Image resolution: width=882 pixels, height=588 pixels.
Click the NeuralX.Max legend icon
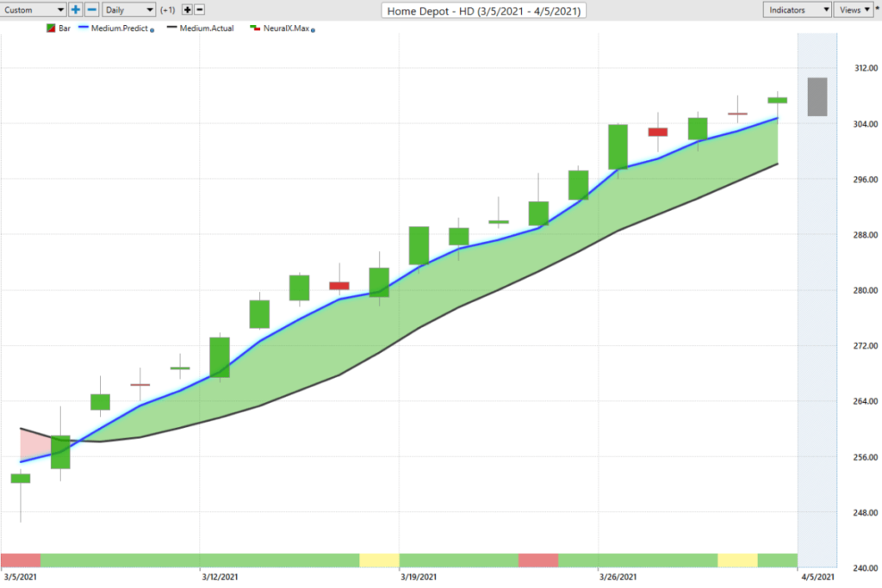pyautogui.click(x=255, y=28)
